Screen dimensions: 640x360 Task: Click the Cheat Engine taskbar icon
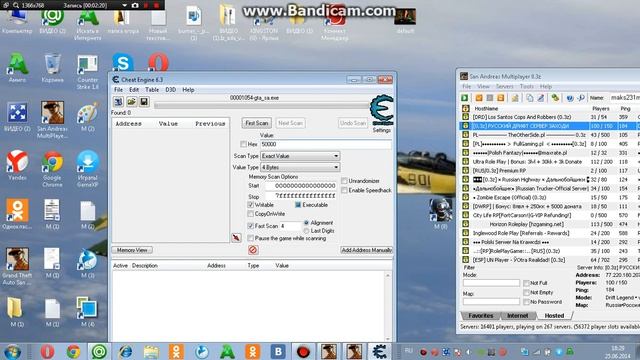[379, 352]
